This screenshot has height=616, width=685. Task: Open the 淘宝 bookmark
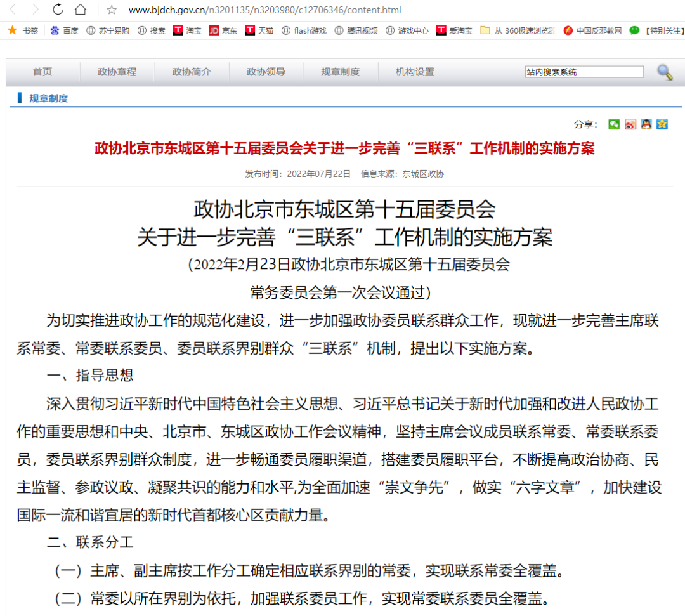click(187, 30)
